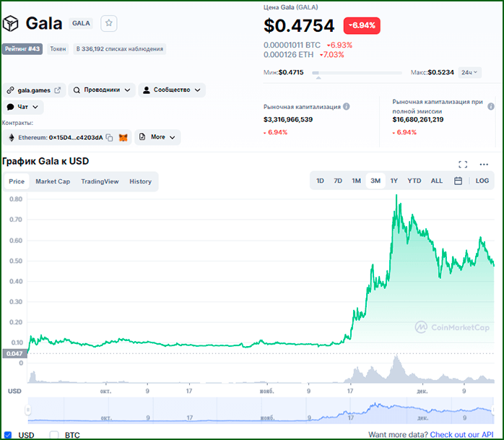
Task: Select the YTD time range
Action: [x=414, y=181]
